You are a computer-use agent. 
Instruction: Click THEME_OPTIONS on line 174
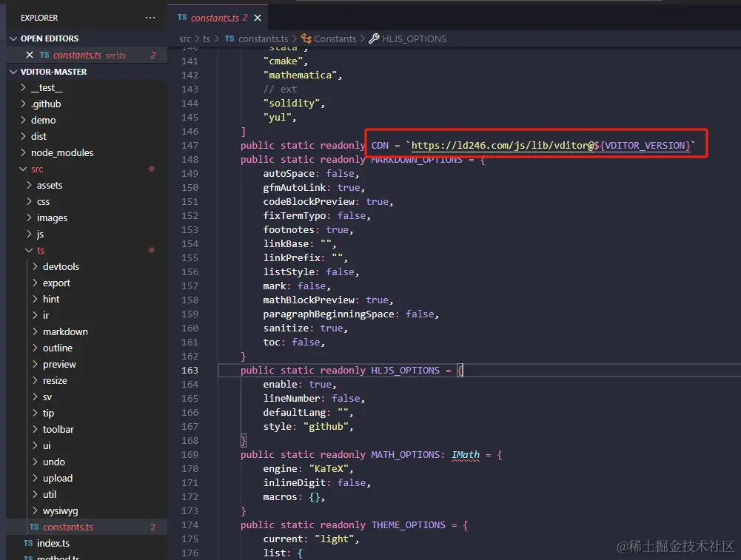(x=409, y=525)
